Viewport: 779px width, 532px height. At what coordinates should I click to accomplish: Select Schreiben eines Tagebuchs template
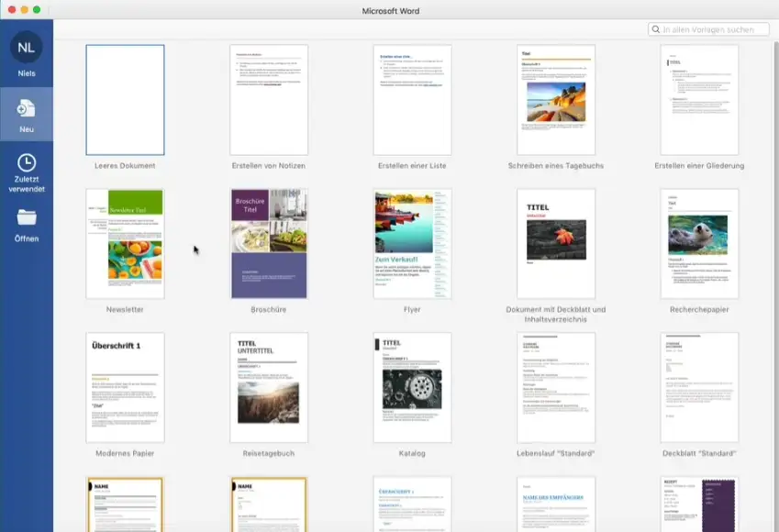click(x=556, y=100)
